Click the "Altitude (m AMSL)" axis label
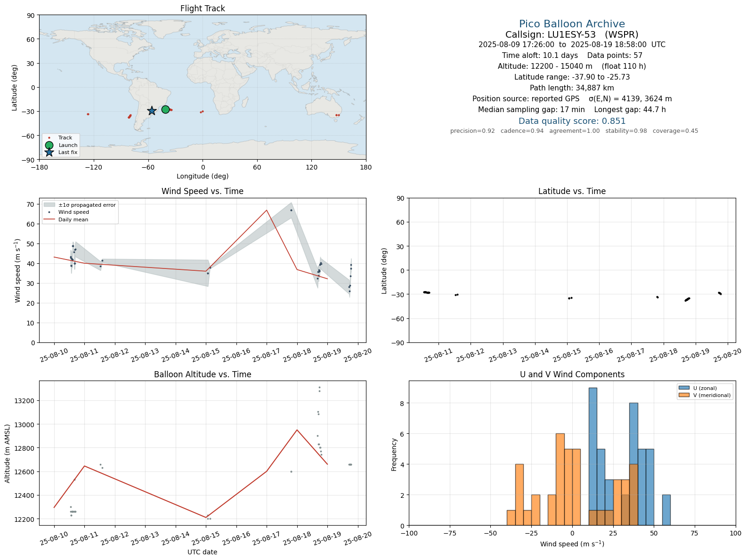747x560 pixels. pyautogui.click(x=8, y=454)
